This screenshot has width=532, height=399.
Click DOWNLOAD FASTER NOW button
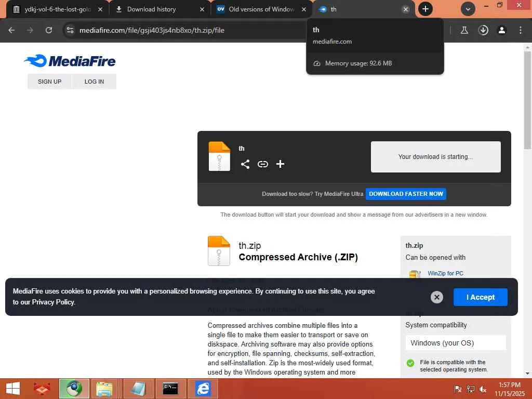click(406, 194)
